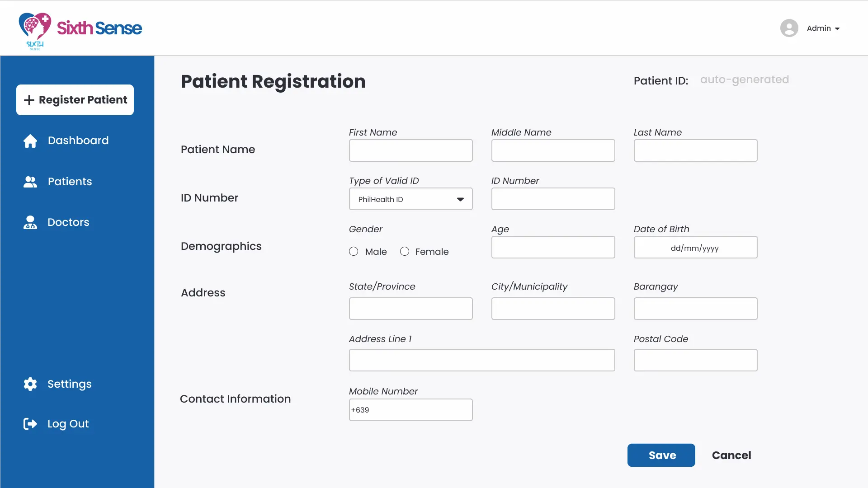Click the Admin user avatar icon
The width and height of the screenshot is (868, 488).
coord(789,28)
